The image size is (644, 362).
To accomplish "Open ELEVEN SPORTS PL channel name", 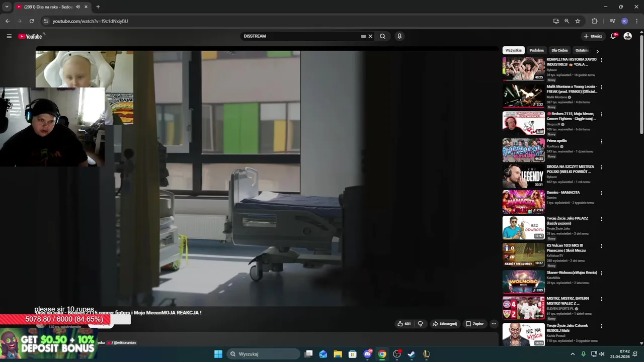I will pyautogui.click(x=559, y=309).
